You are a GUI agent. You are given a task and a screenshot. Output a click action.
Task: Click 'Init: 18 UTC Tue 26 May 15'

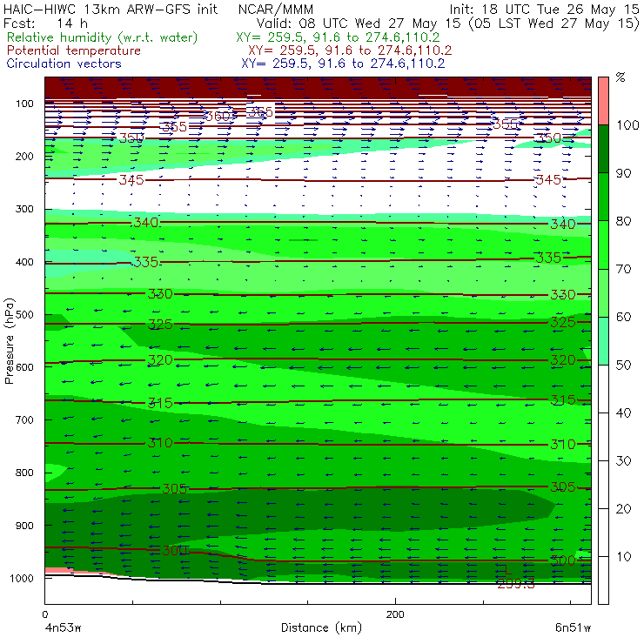tap(544, 9)
